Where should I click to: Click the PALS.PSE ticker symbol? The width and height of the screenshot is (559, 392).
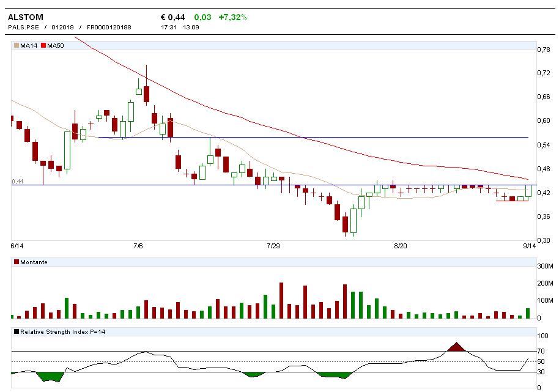(x=23, y=27)
